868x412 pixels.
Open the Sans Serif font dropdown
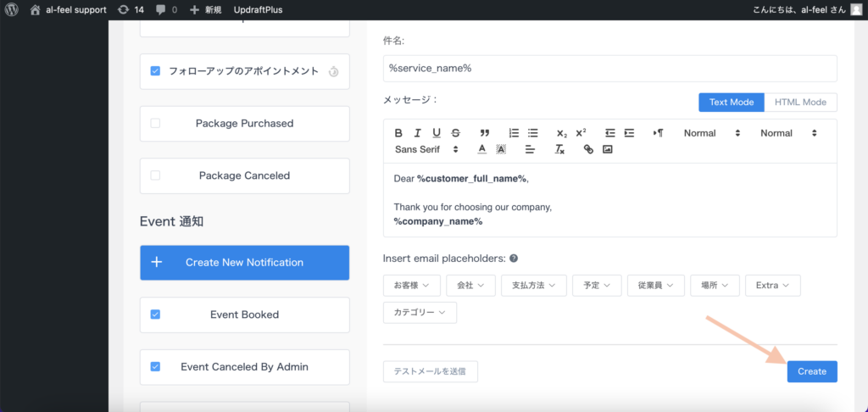[x=426, y=149]
